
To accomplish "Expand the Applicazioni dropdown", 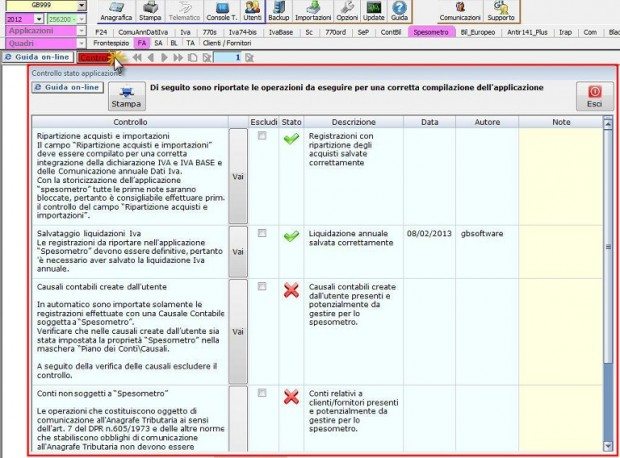I will click(x=81, y=31).
